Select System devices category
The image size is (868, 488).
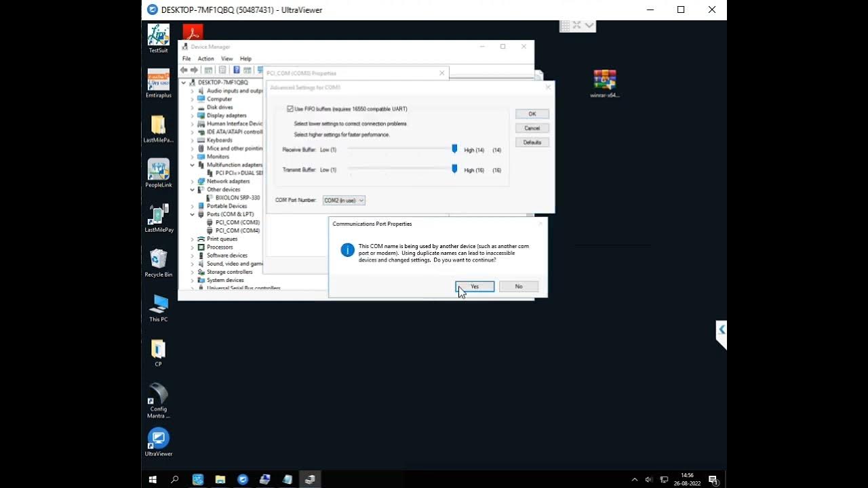point(225,280)
